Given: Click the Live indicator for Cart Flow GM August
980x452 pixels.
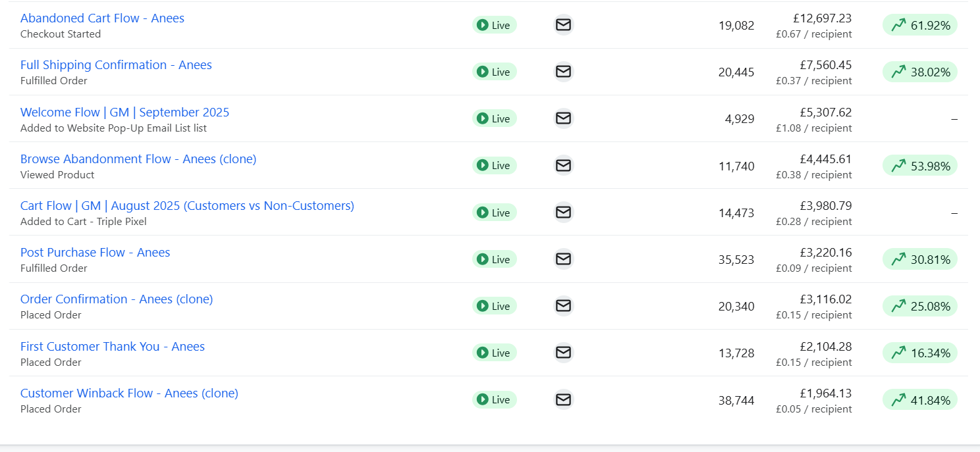Looking at the screenshot, I should click(x=494, y=212).
